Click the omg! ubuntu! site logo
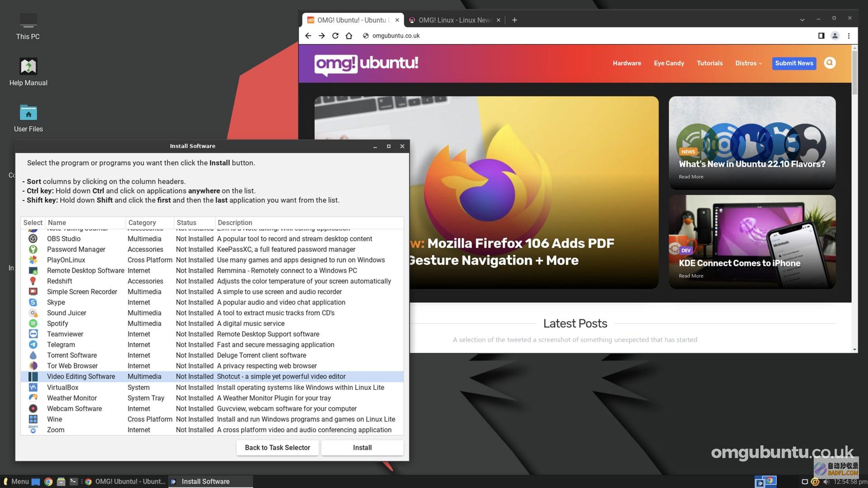The image size is (868, 488). tap(366, 64)
